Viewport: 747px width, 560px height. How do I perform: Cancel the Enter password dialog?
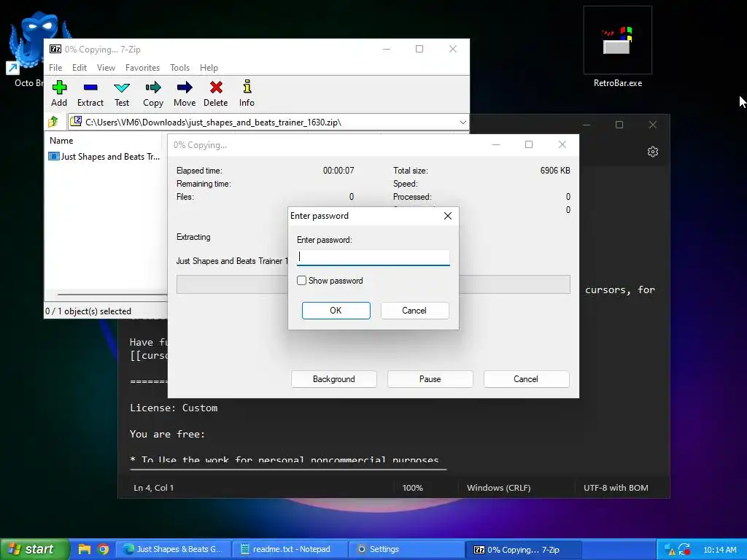click(x=414, y=311)
